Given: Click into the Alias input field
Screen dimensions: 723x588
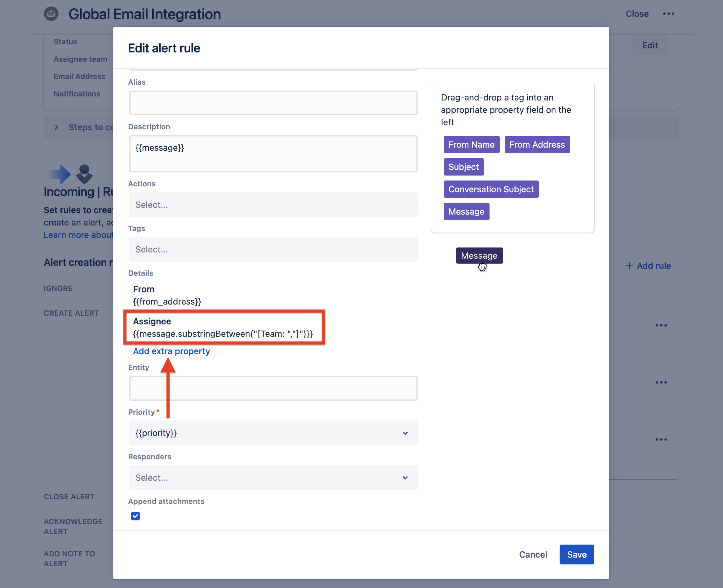Looking at the screenshot, I should 273,103.
